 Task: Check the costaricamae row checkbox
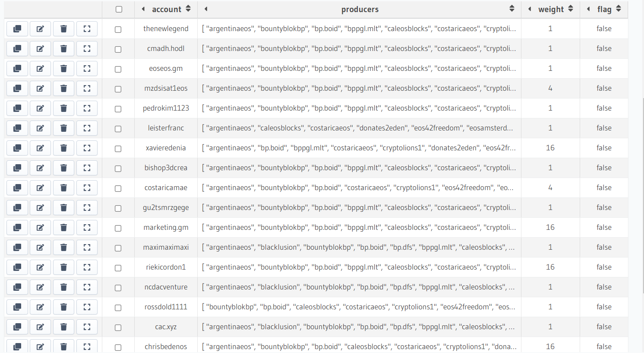(118, 188)
